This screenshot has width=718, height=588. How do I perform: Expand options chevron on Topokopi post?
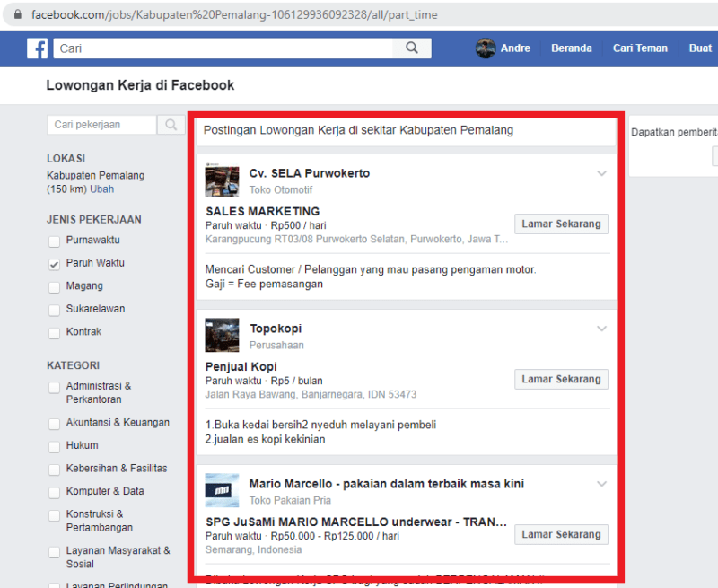(x=601, y=329)
